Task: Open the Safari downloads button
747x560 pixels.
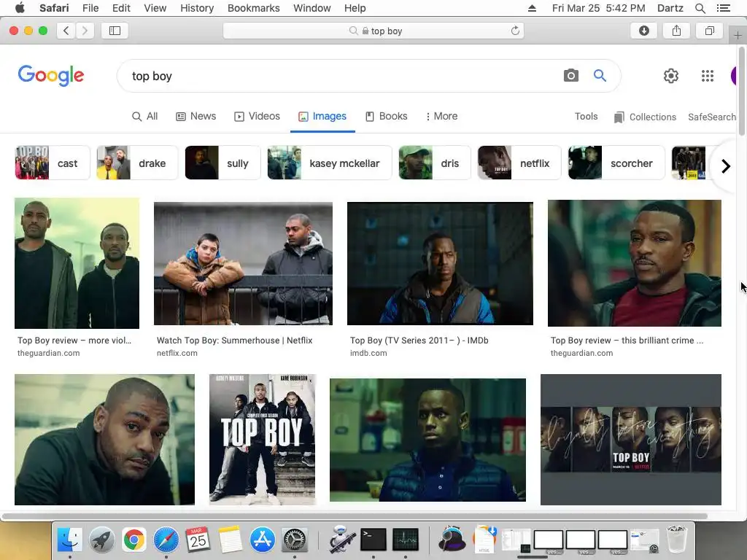Action: coord(643,31)
